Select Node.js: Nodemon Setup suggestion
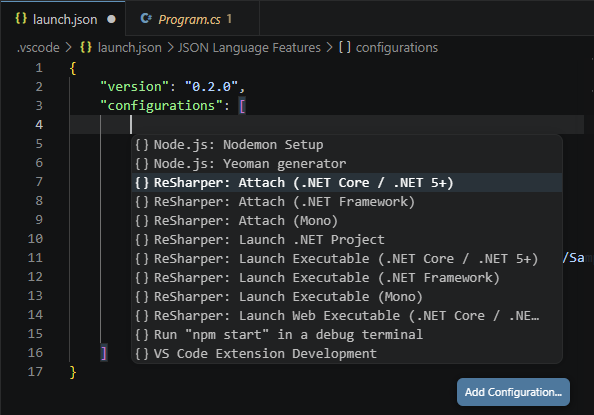This screenshot has height=415, width=594. point(347,145)
